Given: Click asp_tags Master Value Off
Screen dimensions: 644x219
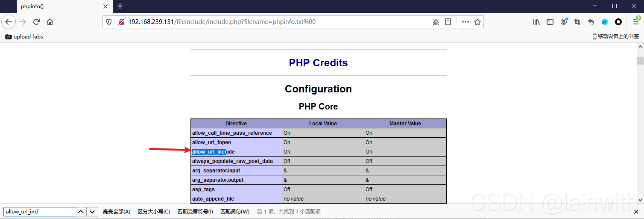Looking at the screenshot, I should [405, 189].
